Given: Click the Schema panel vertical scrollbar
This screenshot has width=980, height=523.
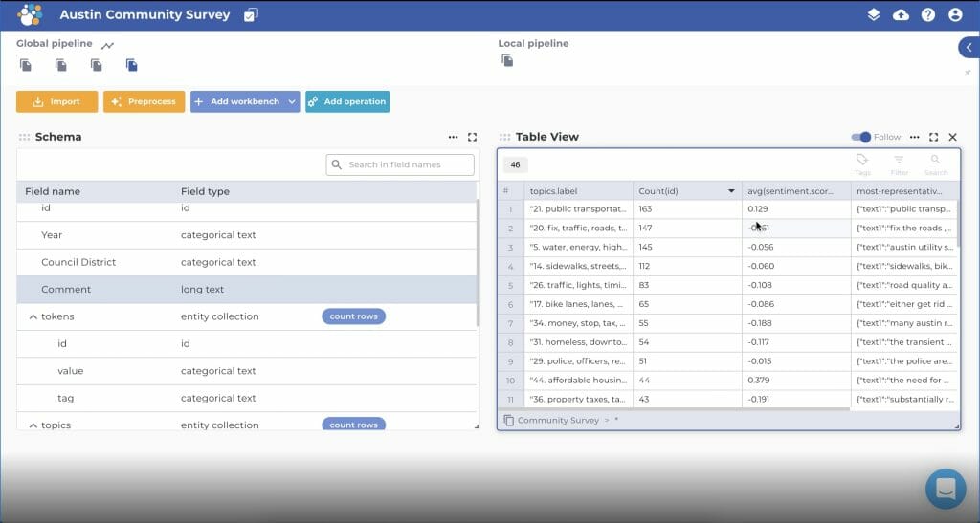Looking at the screenshot, I should [478, 262].
